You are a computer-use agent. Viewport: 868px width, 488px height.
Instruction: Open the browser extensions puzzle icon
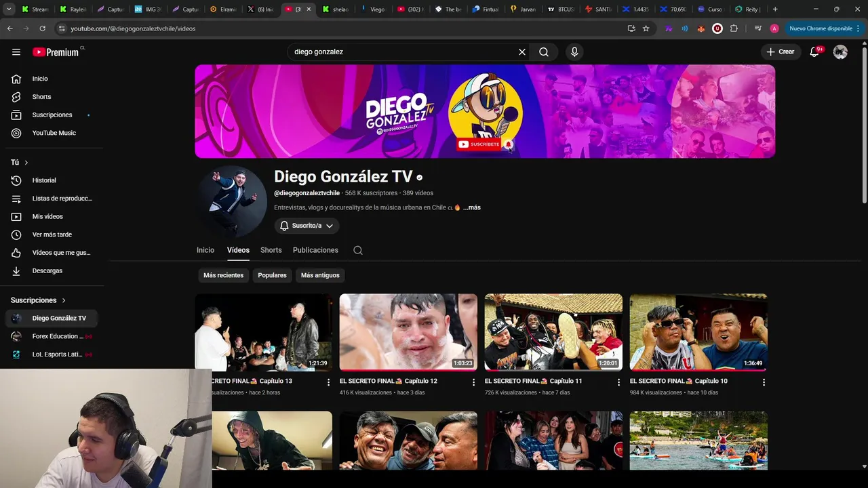[734, 28]
